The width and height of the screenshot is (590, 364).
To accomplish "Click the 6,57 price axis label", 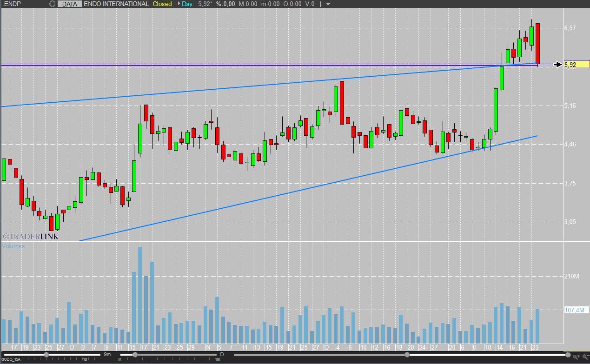I will 570,28.
